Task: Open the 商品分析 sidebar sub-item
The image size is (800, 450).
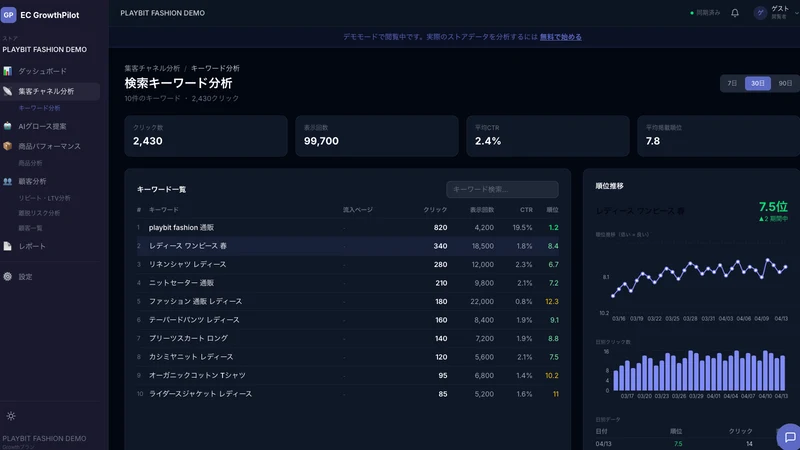Action: [x=30, y=163]
